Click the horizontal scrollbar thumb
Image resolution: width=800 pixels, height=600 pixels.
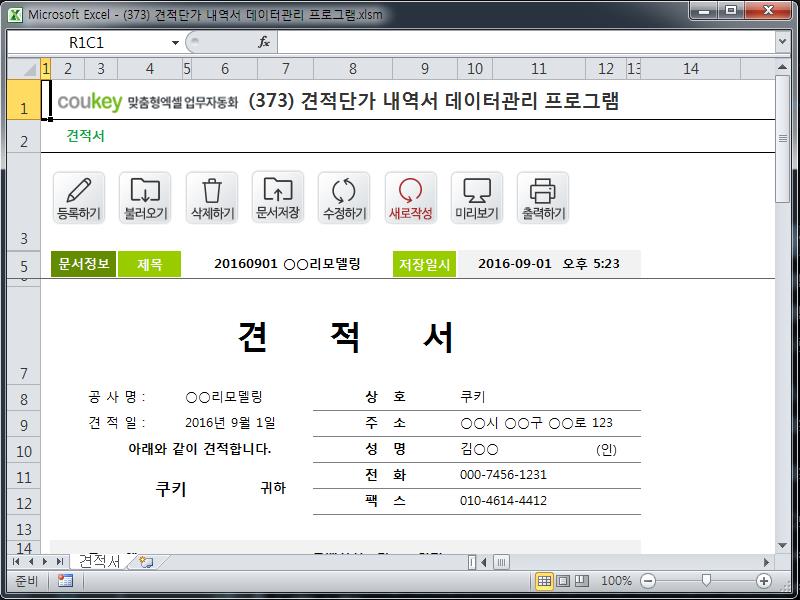[501, 562]
